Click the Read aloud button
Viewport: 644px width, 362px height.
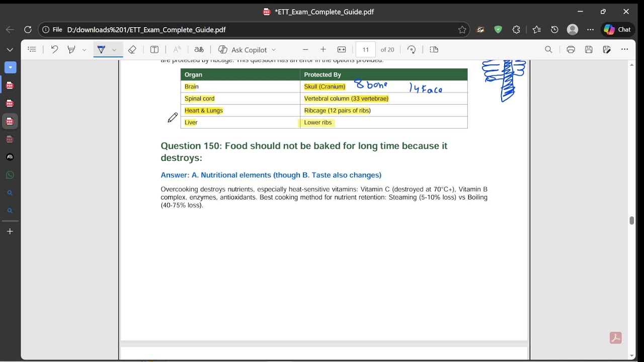[177, 49]
